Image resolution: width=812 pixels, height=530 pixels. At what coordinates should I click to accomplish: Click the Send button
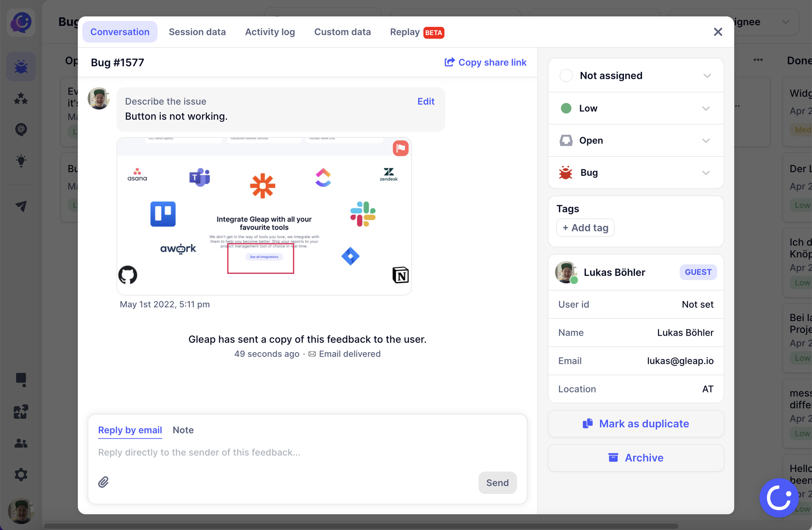pos(497,483)
